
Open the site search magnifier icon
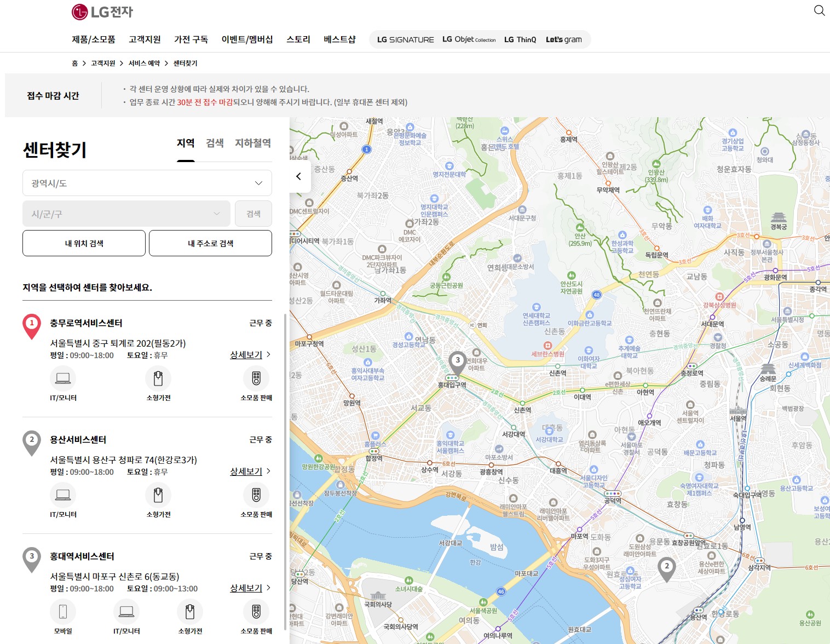coord(819,10)
